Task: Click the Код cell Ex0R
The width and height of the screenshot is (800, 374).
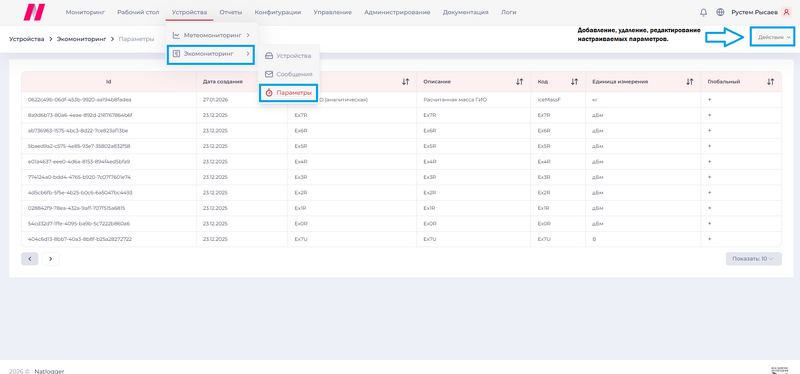Action: click(x=544, y=223)
